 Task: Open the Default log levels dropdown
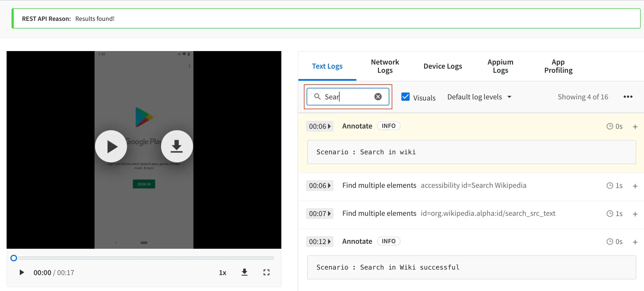479,97
